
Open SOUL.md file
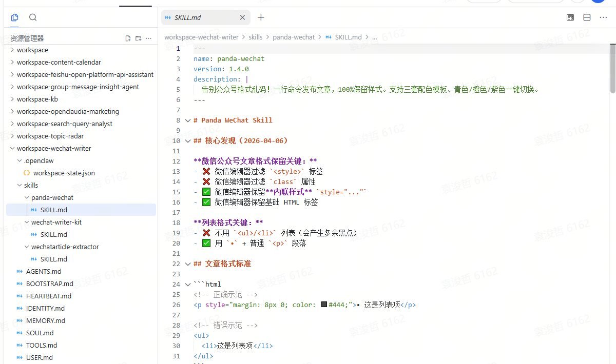[x=40, y=333]
